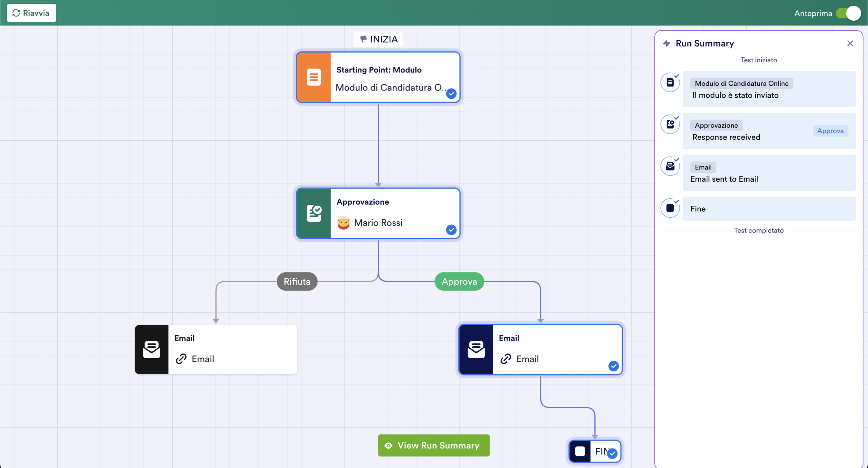
Task: Open the Modulo di Candidatura Online summary entry
Action: pos(769,89)
